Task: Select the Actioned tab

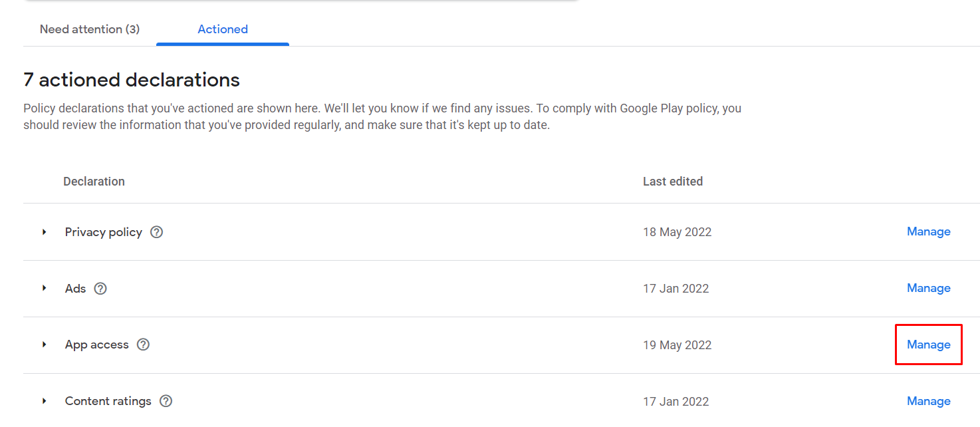Action: pos(223,29)
